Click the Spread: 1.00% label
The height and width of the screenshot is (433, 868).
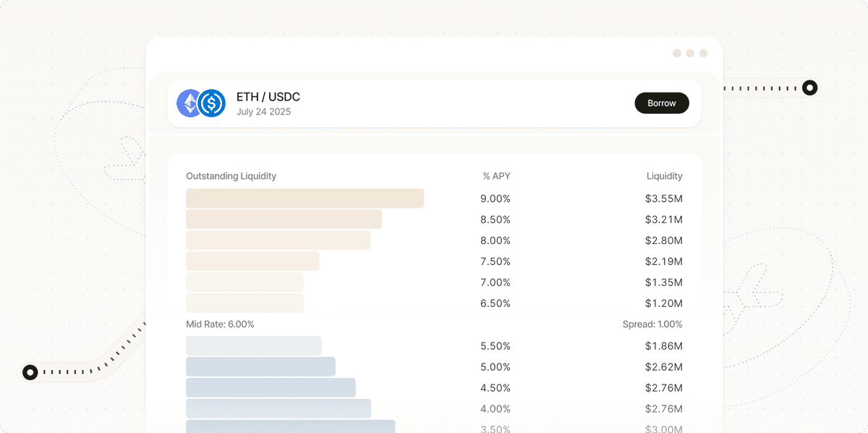(x=652, y=324)
